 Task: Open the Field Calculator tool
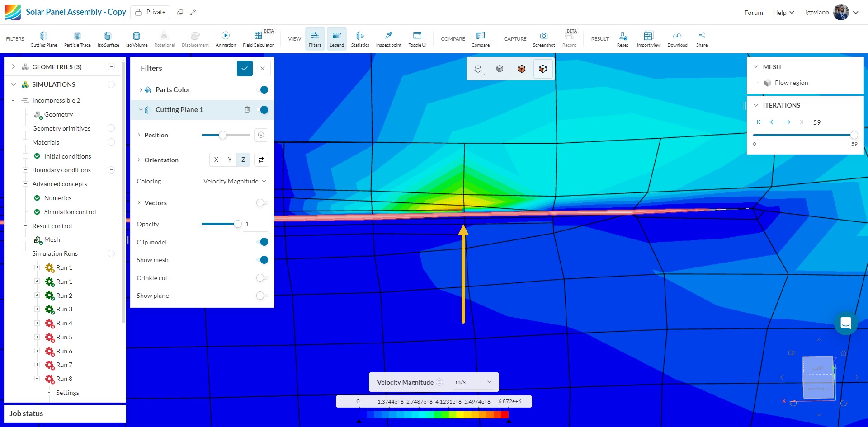tap(258, 39)
